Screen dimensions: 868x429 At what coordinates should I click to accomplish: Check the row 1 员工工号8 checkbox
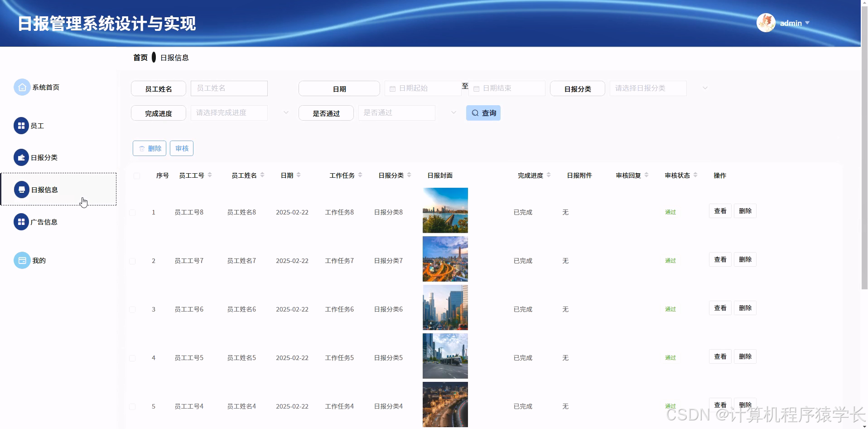click(x=132, y=213)
